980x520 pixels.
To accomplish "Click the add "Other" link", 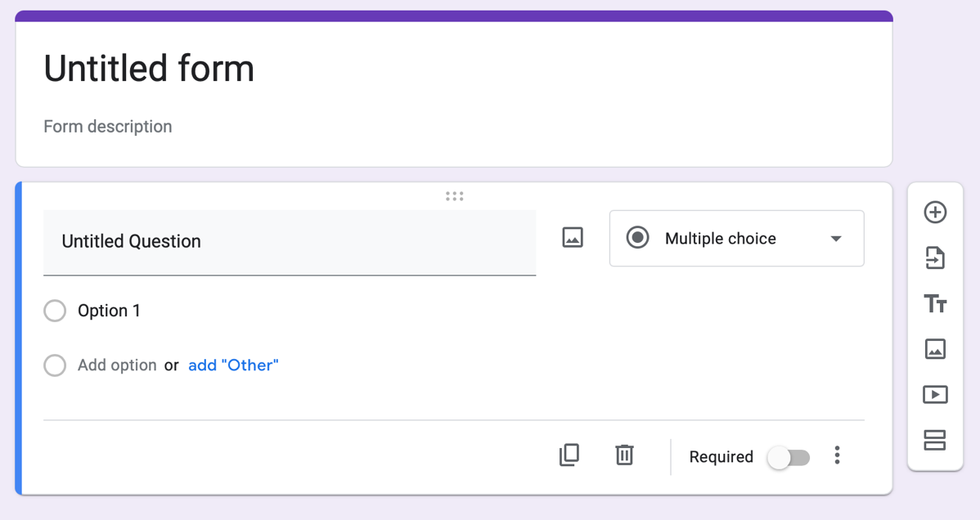I will [x=233, y=365].
